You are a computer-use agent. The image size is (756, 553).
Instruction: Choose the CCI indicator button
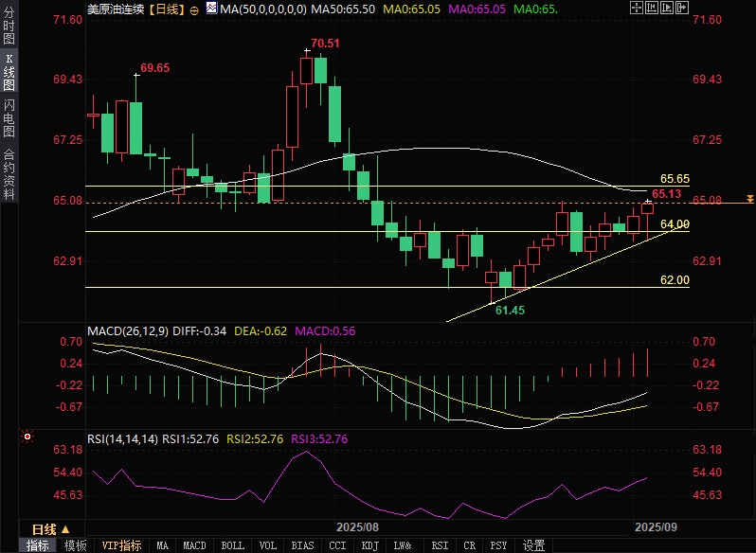pyautogui.click(x=337, y=545)
